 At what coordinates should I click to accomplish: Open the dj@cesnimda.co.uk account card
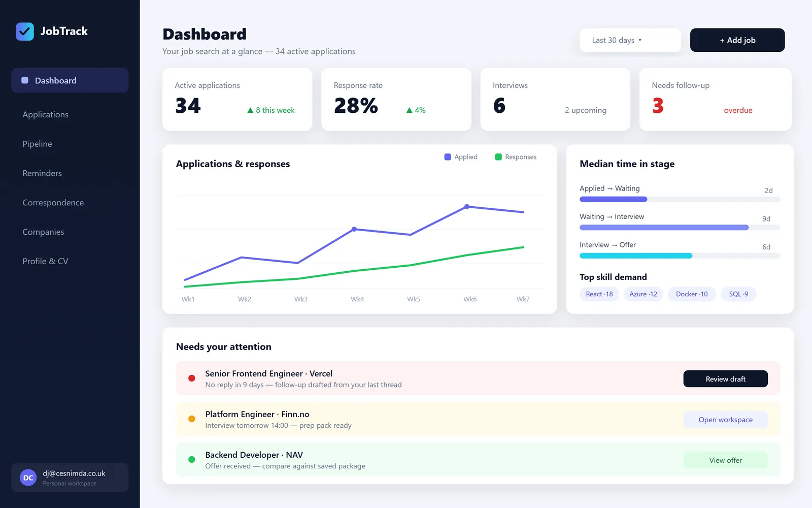[x=70, y=478]
